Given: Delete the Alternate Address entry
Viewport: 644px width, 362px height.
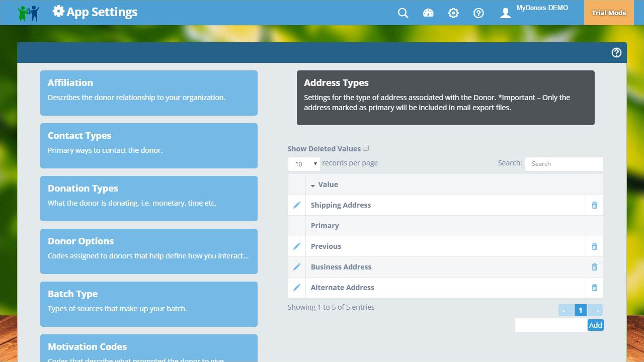Looking at the screenshot, I should click(x=594, y=288).
